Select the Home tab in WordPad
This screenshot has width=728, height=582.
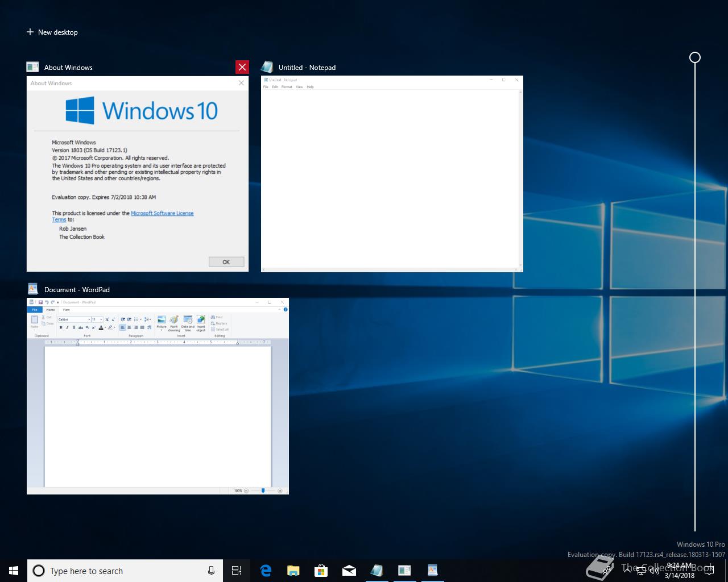pyautogui.click(x=51, y=310)
